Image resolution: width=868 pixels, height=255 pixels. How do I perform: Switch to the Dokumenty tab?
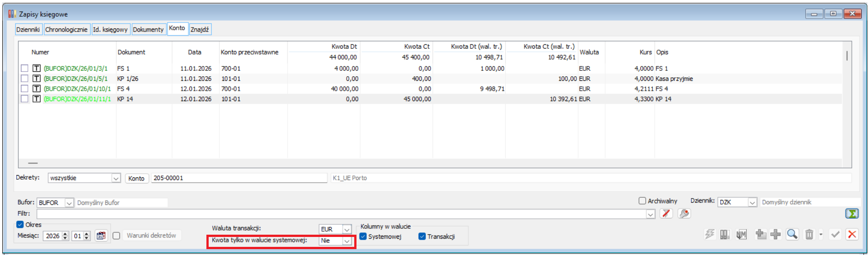coord(148,29)
